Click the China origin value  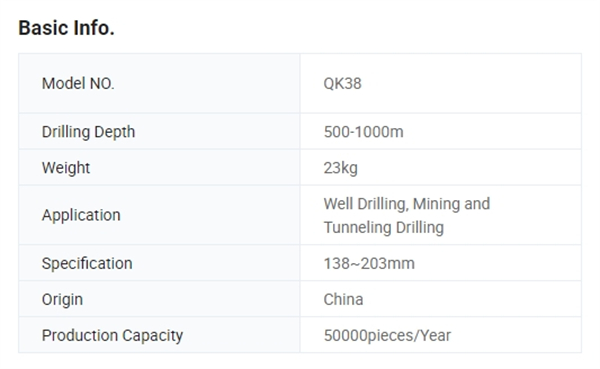[343, 299]
